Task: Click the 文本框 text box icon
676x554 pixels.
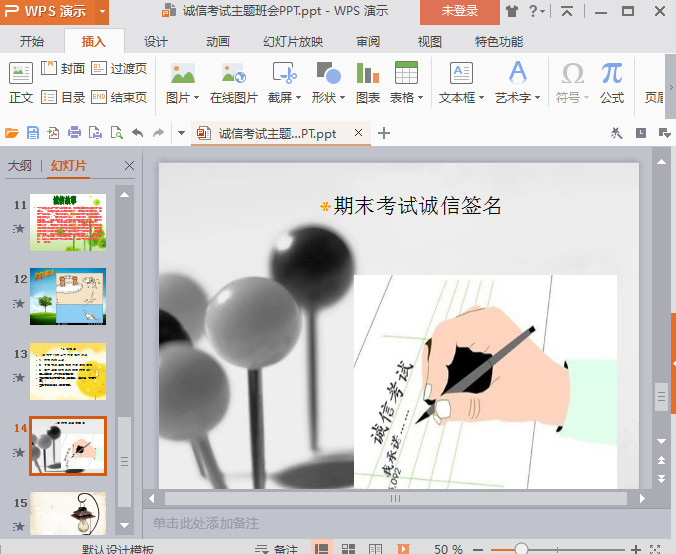Action: (x=461, y=73)
